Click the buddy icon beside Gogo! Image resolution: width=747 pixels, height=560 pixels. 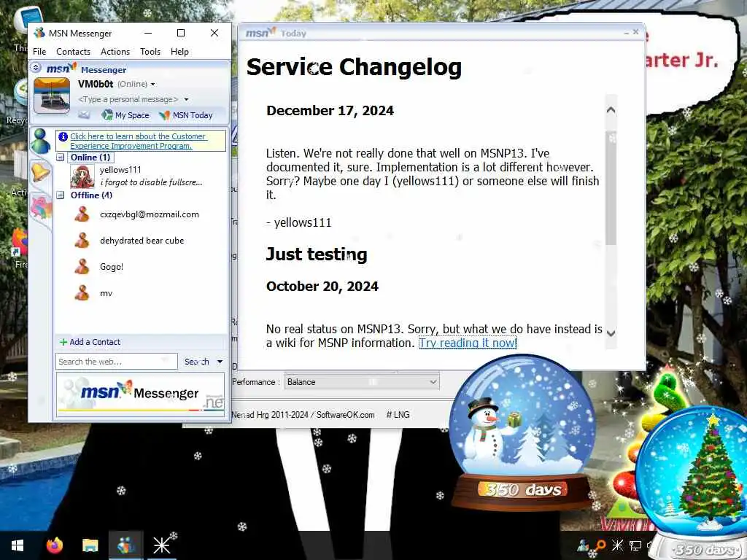(x=82, y=267)
